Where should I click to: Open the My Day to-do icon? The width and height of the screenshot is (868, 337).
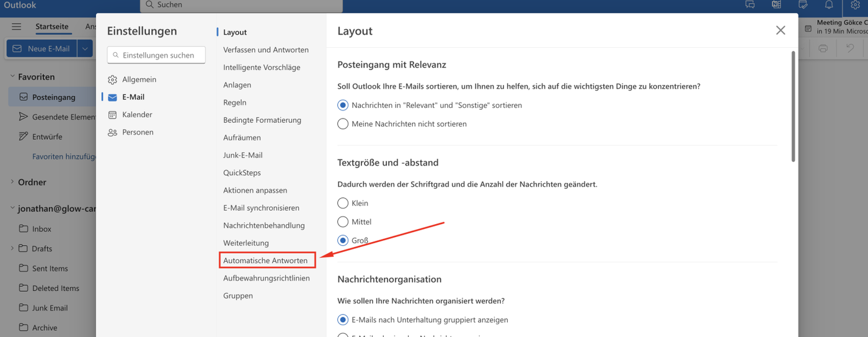click(x=803, y=5)
